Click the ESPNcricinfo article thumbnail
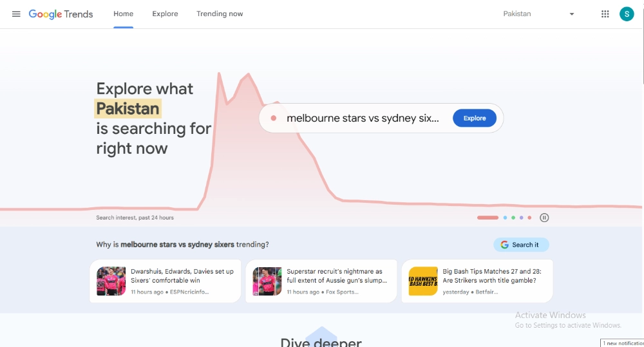The image size is (644, 347). tap(111, 281)
